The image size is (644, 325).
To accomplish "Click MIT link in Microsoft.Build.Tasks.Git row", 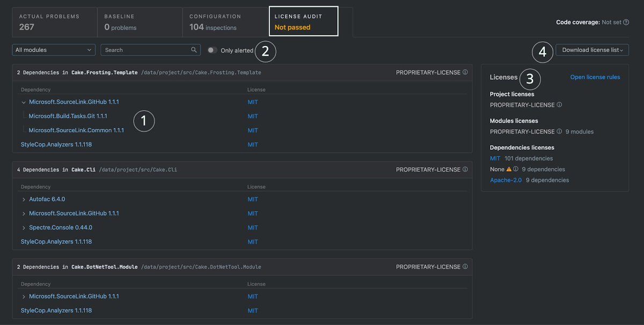I will pyautogui.click(x=253, y=116).
